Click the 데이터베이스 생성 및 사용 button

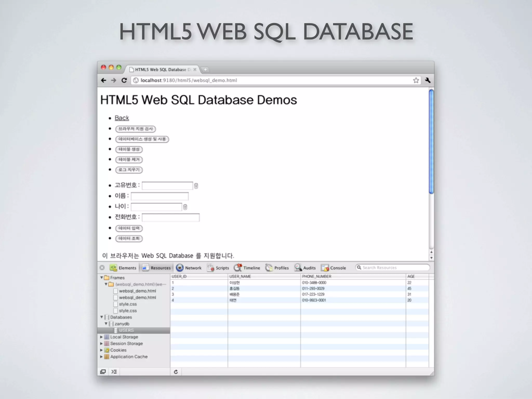[x=142, y=139]
